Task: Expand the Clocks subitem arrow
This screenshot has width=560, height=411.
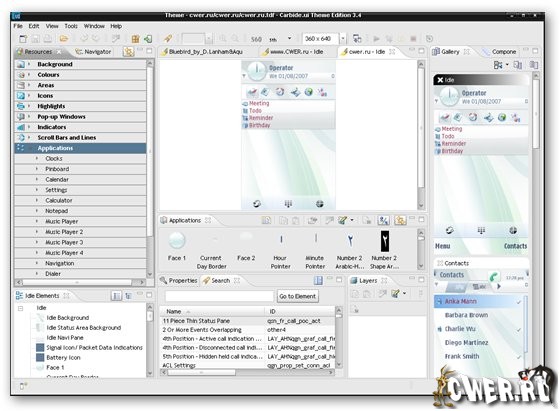Action: coord(37,158)
